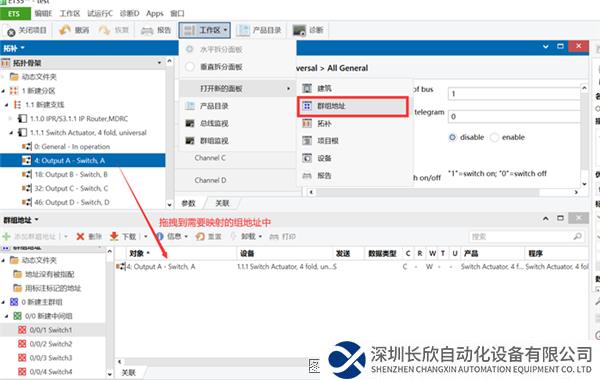
Task: Click the 添加群组地址 plus icon
Action: click(x=7, y=237)
